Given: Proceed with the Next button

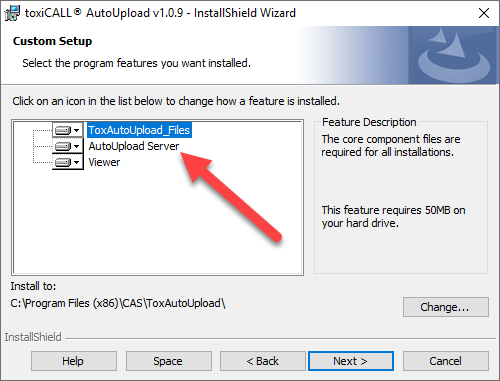Looking at the screenshot, I should point(351,361).
